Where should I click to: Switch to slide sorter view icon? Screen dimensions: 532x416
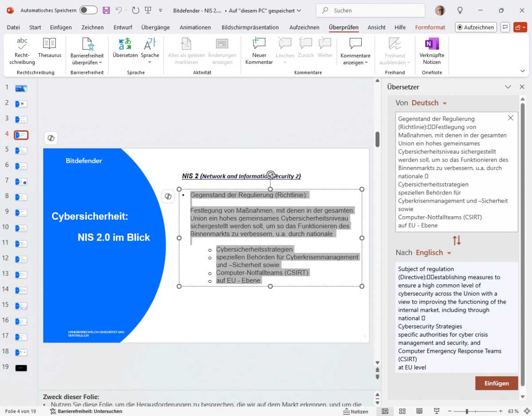click(x=403, y=411)
